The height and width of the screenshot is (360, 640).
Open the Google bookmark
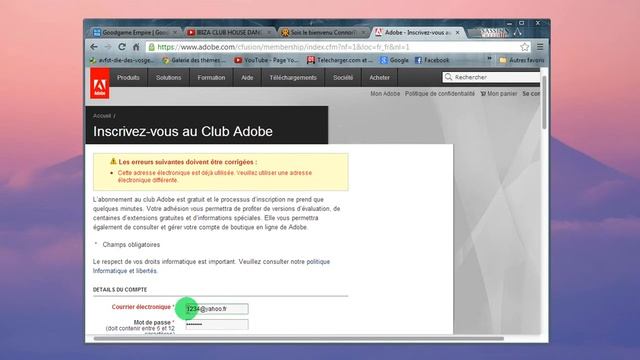(x=394, y=60)
